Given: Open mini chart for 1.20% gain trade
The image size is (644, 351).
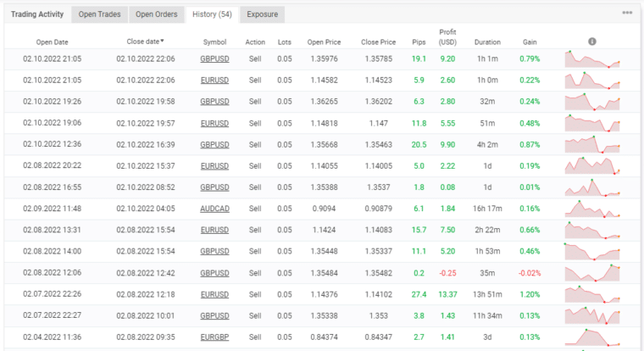Looking at the screenshot, I should coord(592,293).
